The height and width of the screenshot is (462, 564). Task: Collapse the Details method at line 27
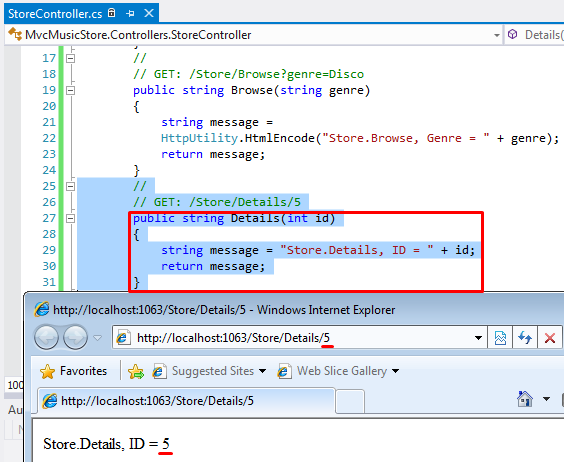(x=70, y=218)
